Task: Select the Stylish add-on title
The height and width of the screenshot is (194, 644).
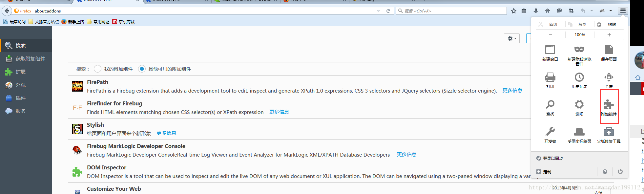Action: (x=95, y=125)
